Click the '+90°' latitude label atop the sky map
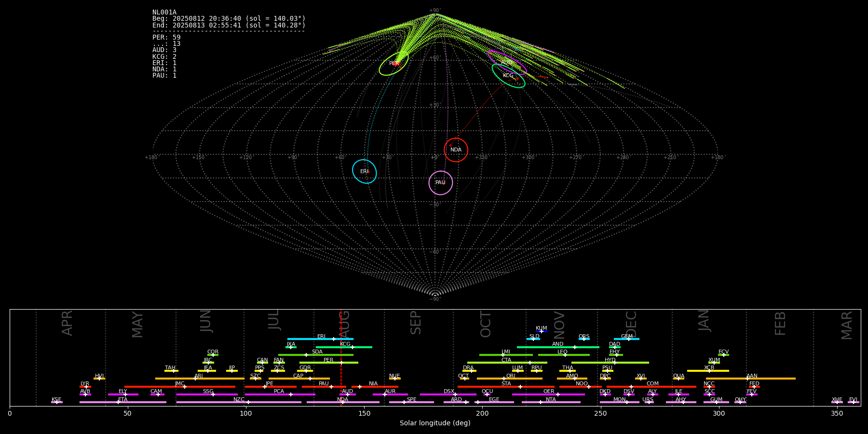 coord(434,11)
